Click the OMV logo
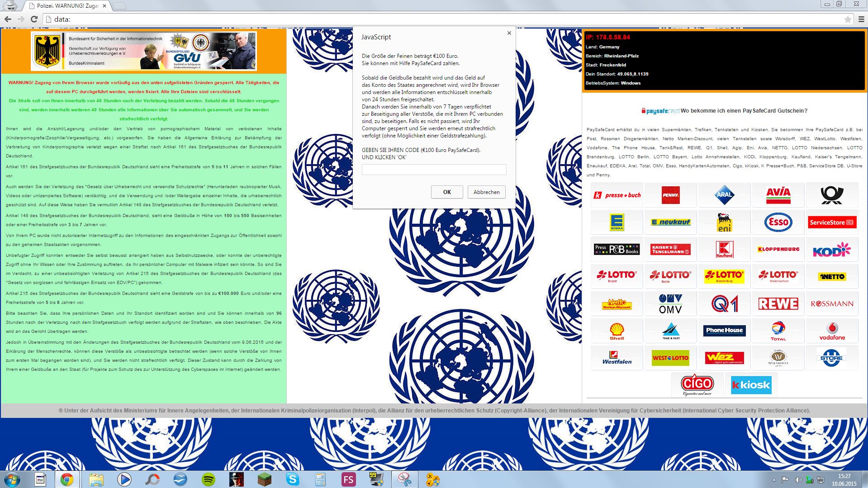868x488 pixels. click(x=670, y=303)
